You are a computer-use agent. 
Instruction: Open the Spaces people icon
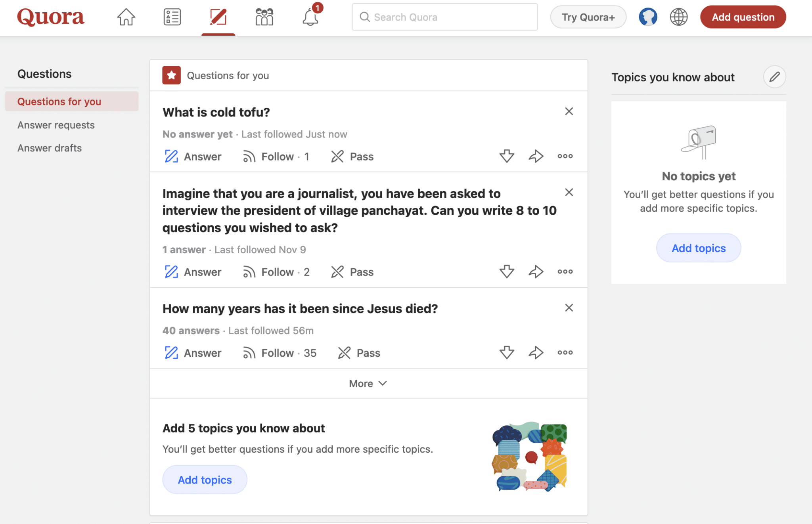pyautogui.click(x=264, y=17)
